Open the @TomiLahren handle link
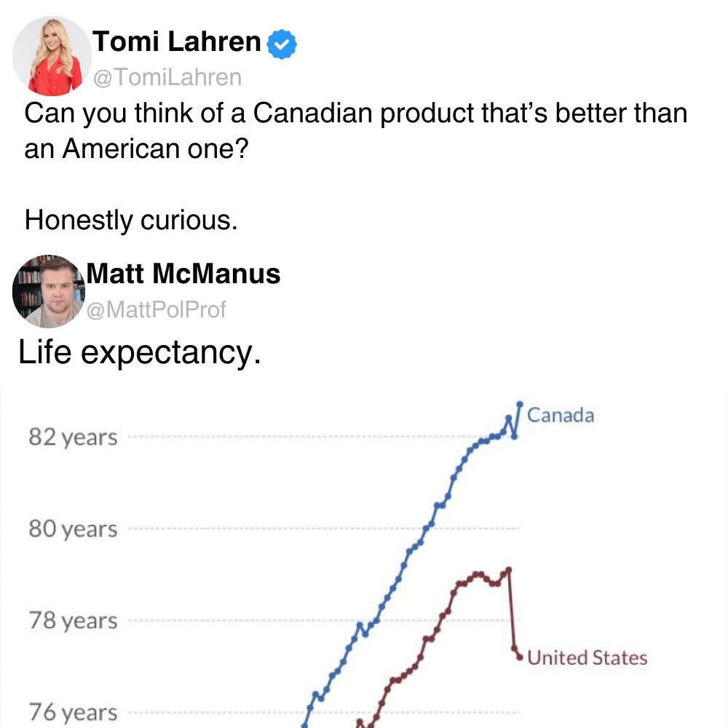Viewport: 728px width, 728px height. [167, 77]
